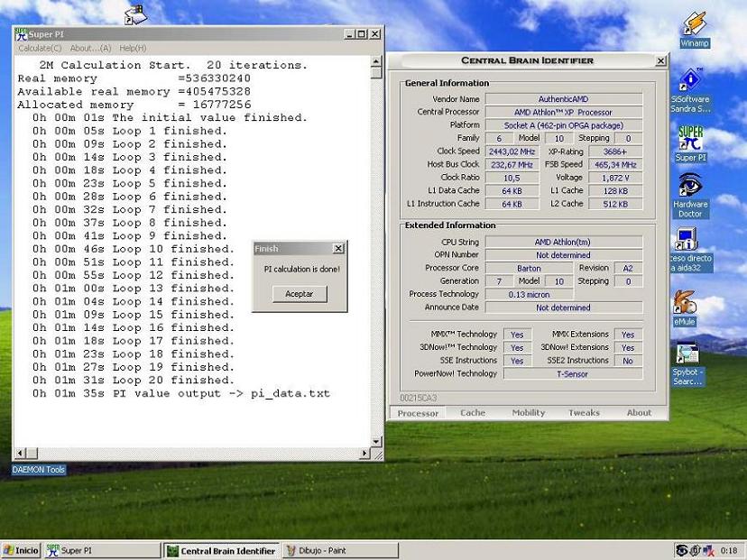Go to the About tab in Central Brain Identifier
The image size is (747, 560).
pos(639,413)
